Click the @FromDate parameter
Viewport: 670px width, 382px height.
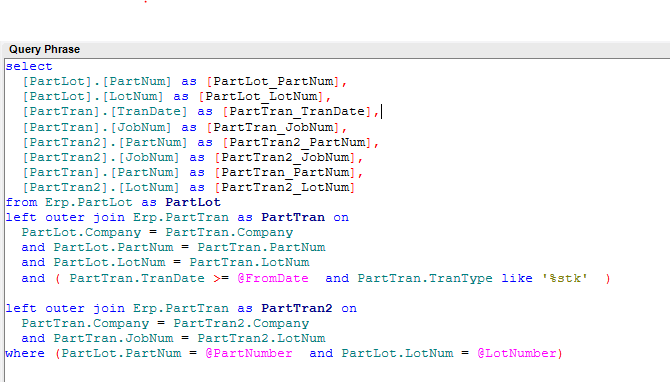[273, 279]
